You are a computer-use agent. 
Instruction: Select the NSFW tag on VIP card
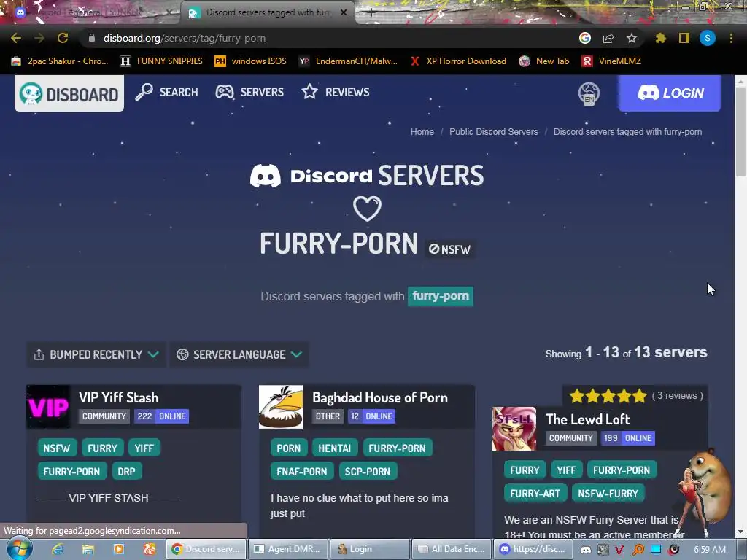57,448
